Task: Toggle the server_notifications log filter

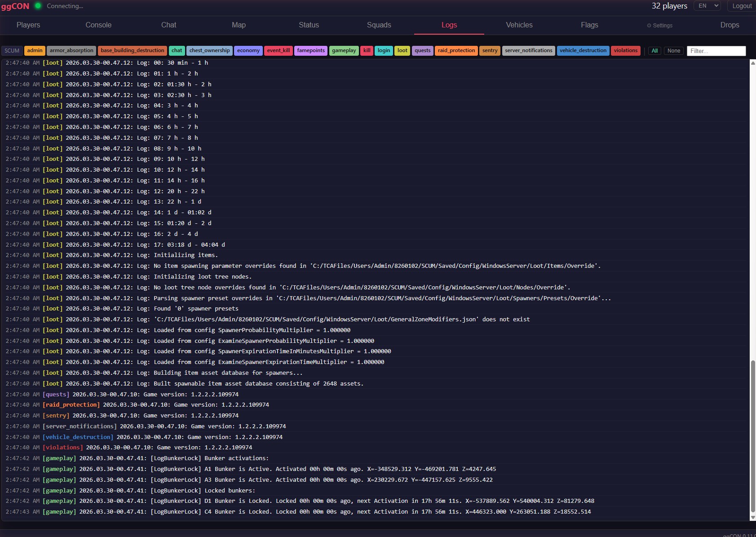Action: 529,51
